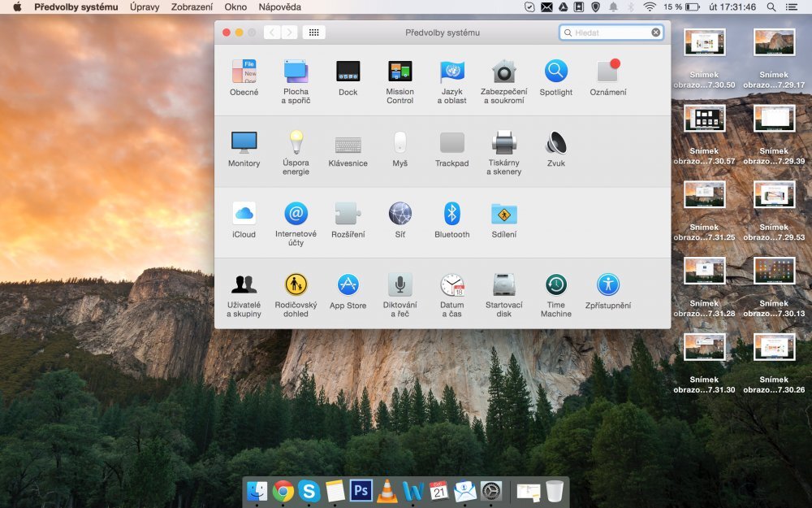Open Datum a čas settings
The image size is (812, 508).
[451, 286]
